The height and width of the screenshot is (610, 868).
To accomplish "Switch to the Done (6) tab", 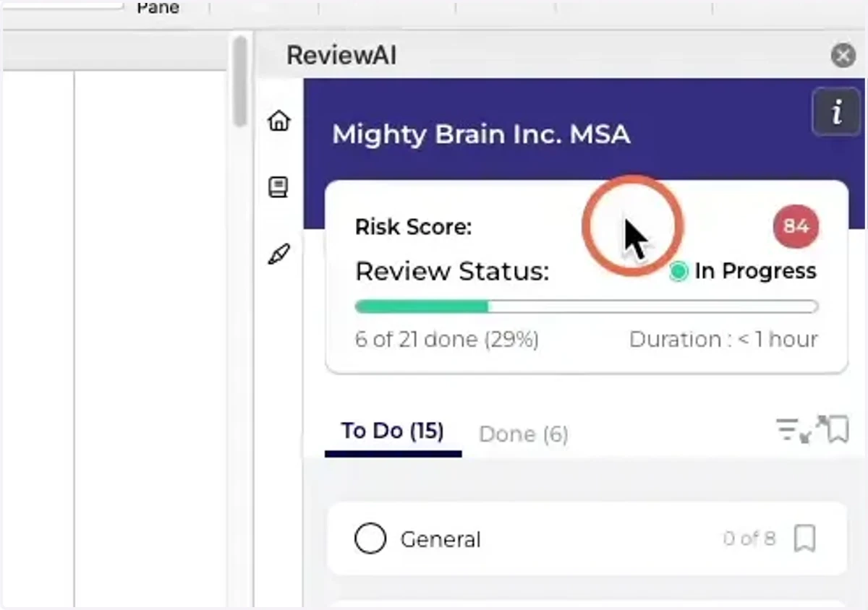I will 524,434.
